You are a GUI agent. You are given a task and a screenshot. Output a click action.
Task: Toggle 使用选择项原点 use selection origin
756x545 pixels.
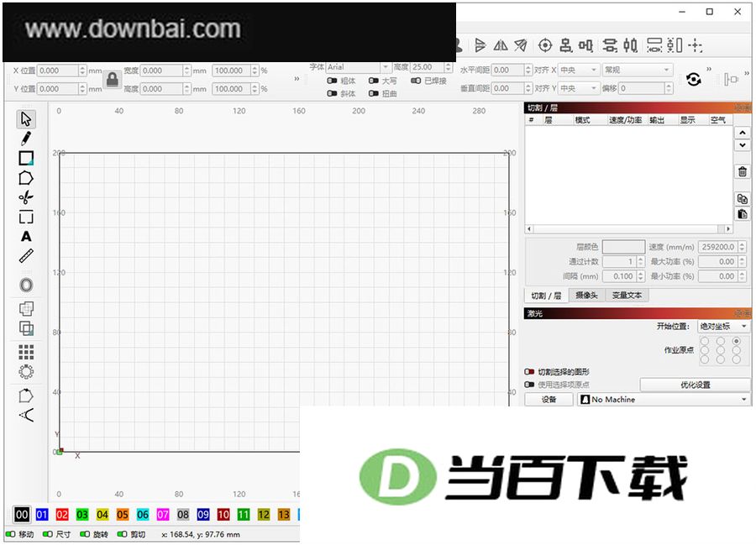529,385
